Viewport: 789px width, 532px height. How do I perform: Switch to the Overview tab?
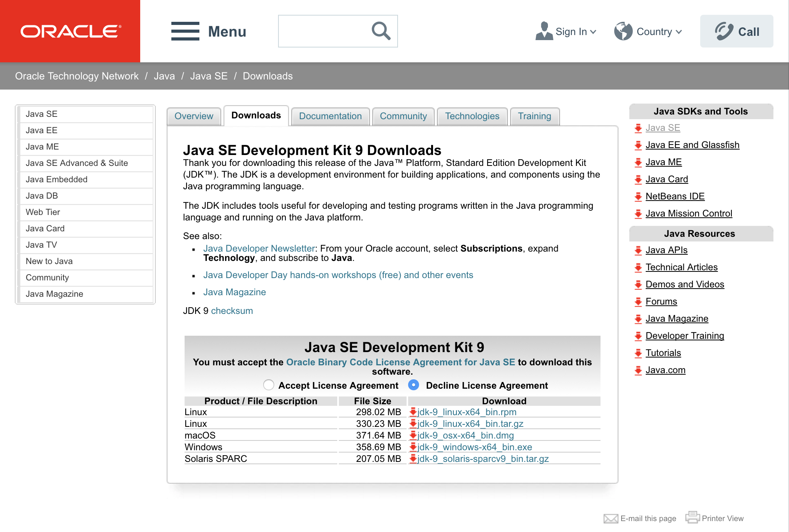pos(194,116)
